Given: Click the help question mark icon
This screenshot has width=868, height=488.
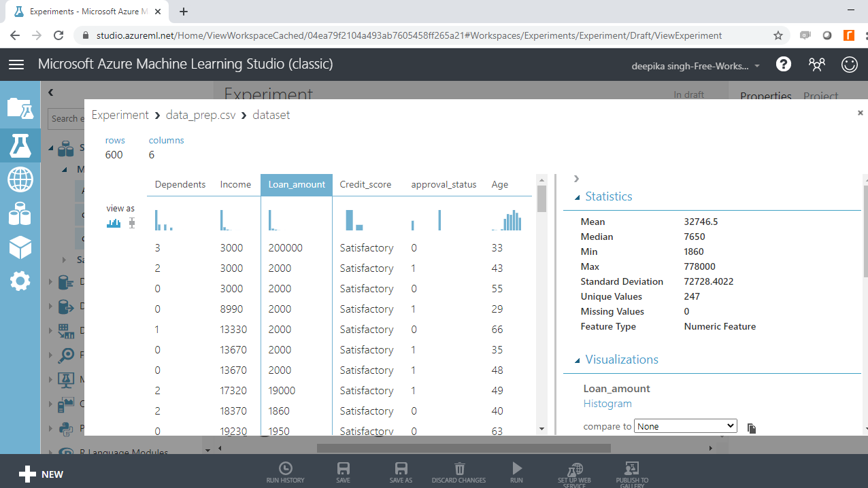Looking at the screenshot, I should [784, 65].
